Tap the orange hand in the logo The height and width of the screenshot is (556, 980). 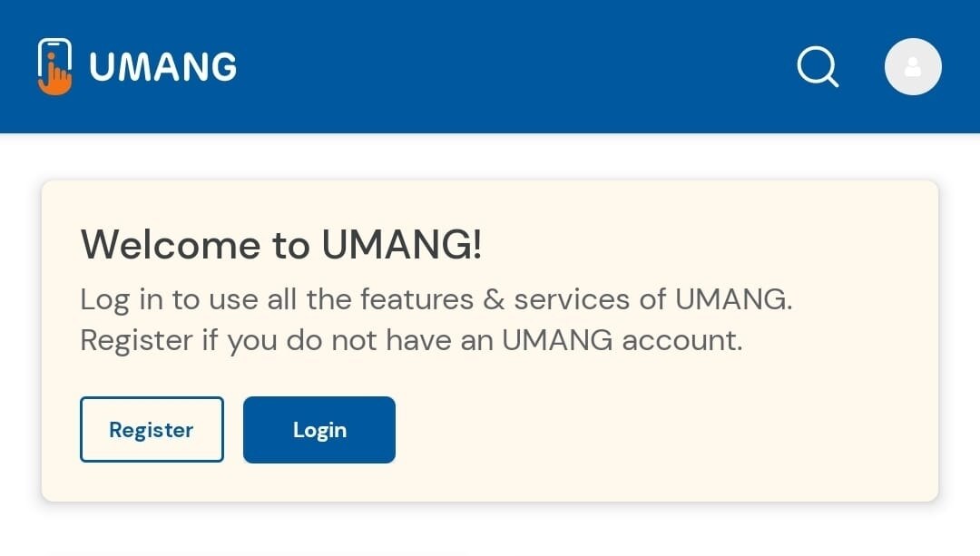coord(57,80)
